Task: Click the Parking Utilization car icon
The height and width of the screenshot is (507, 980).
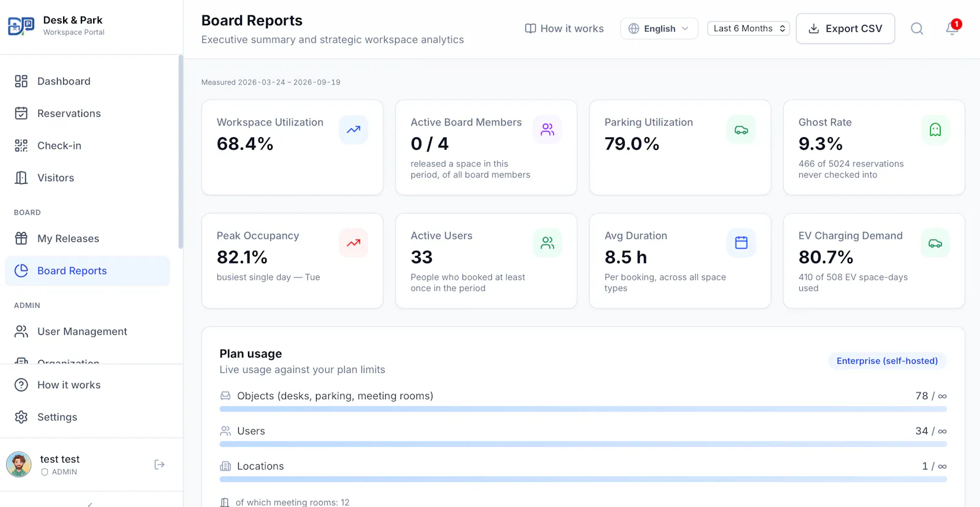Action: pos(741,130)
